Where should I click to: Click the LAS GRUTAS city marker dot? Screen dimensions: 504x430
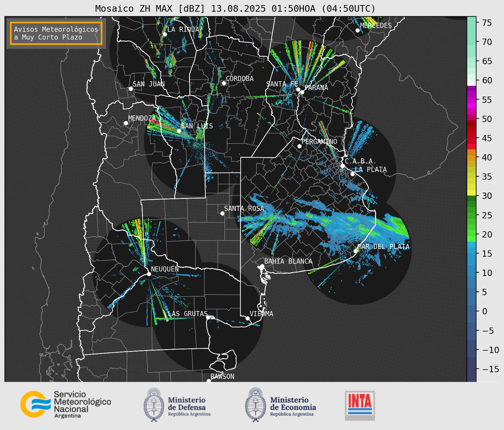click(208, 318)
